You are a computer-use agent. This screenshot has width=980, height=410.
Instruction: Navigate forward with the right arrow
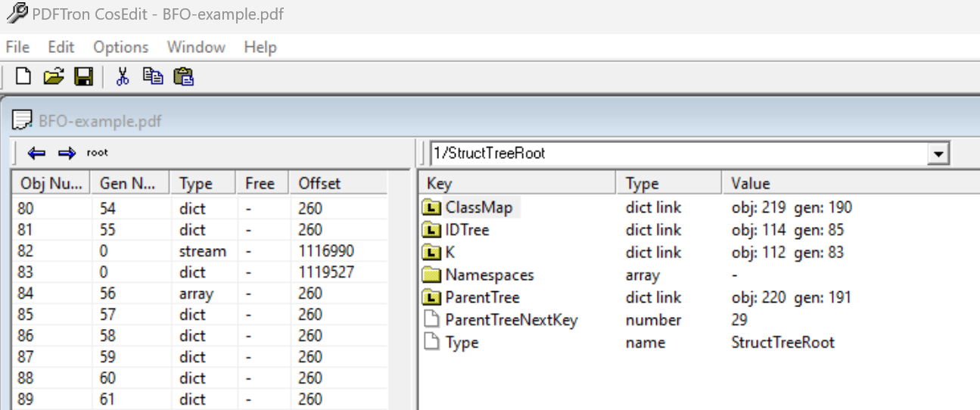pos(67,154)
